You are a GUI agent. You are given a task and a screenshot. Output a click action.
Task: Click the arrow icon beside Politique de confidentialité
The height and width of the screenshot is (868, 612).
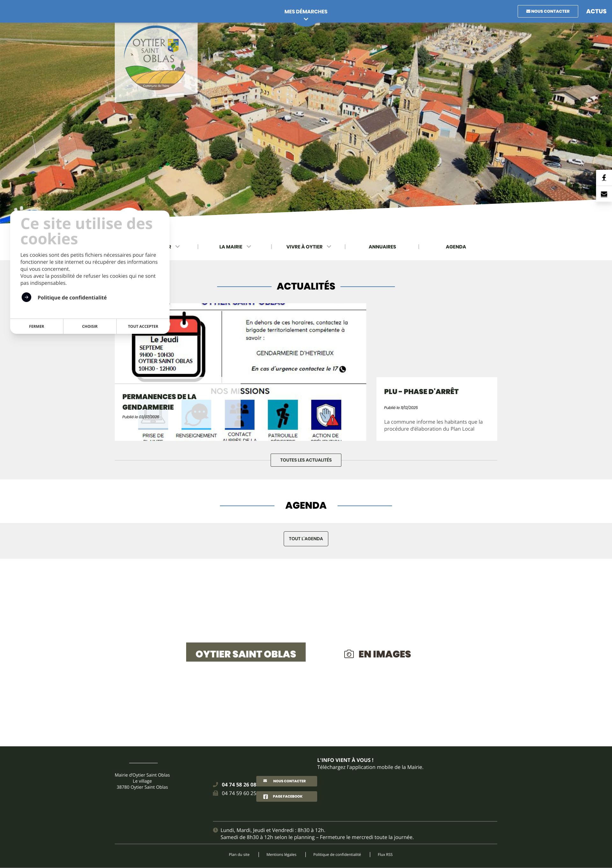[26, 297]
